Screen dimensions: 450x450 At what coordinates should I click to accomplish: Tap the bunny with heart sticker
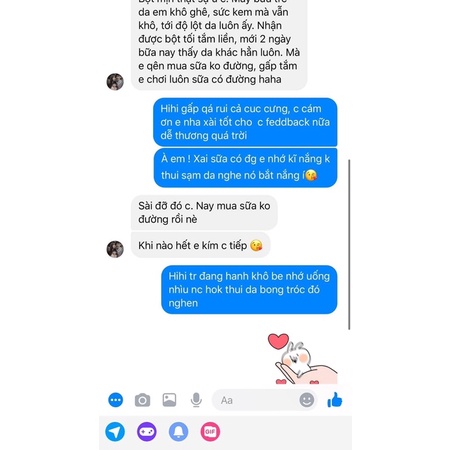pyautogui.click(x=302, y=359)
